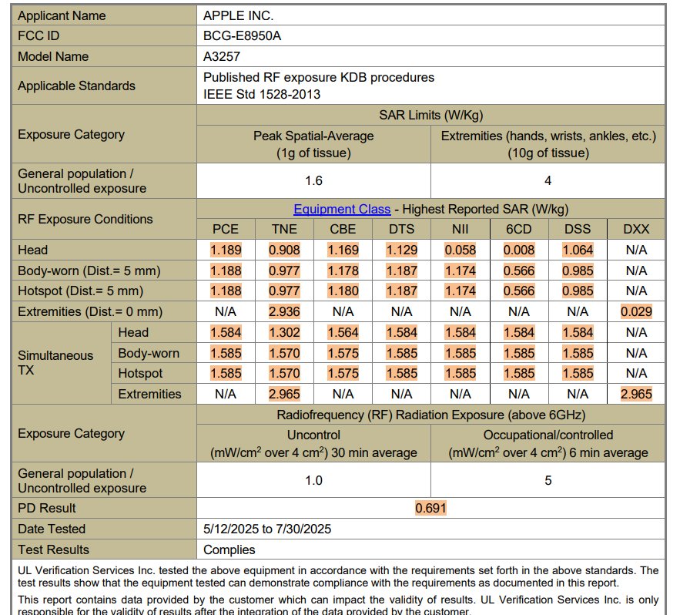Select the FCC ID value BCG-E8950A
This screenshot has width=700, height=615.
tap(246, 35)
